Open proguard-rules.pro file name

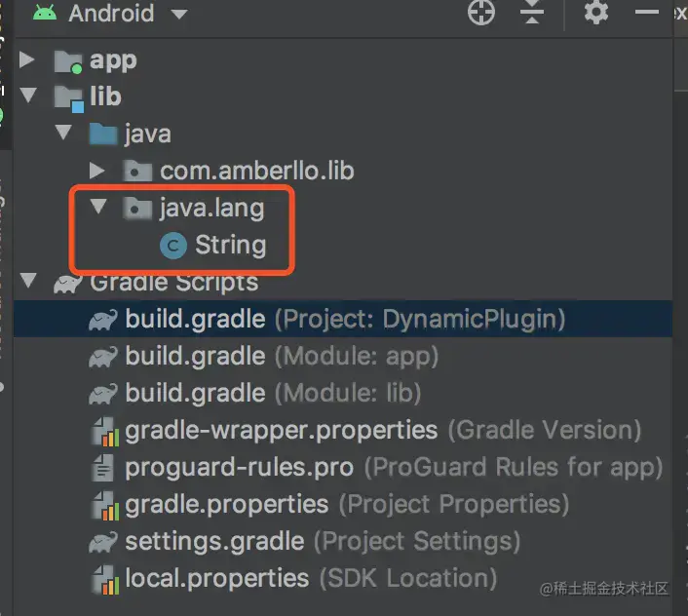point(239,467)
